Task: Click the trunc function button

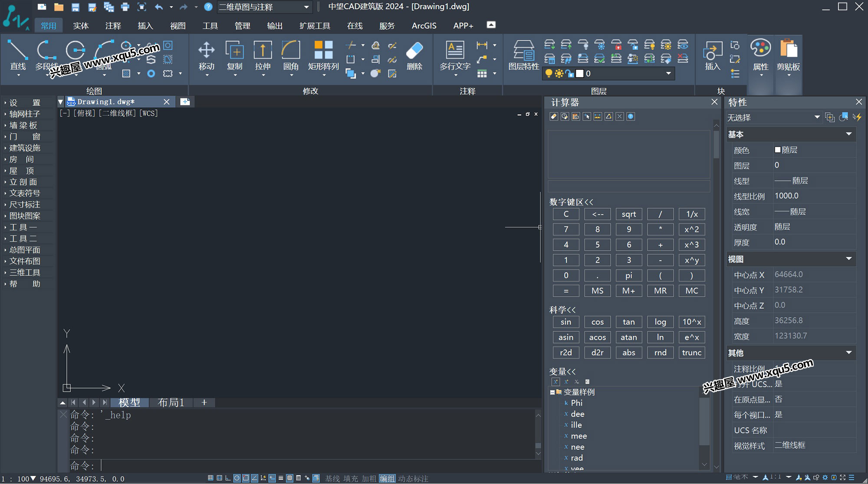Action: [x=692, y=353]
